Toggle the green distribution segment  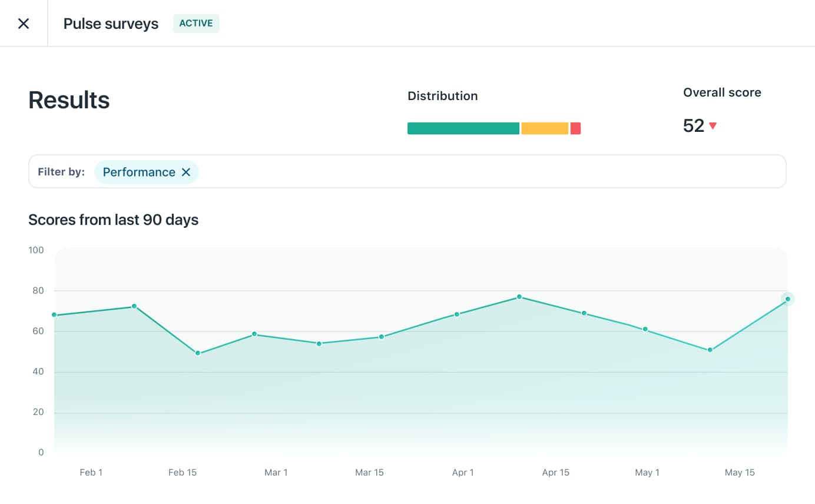tap(463, 128)
